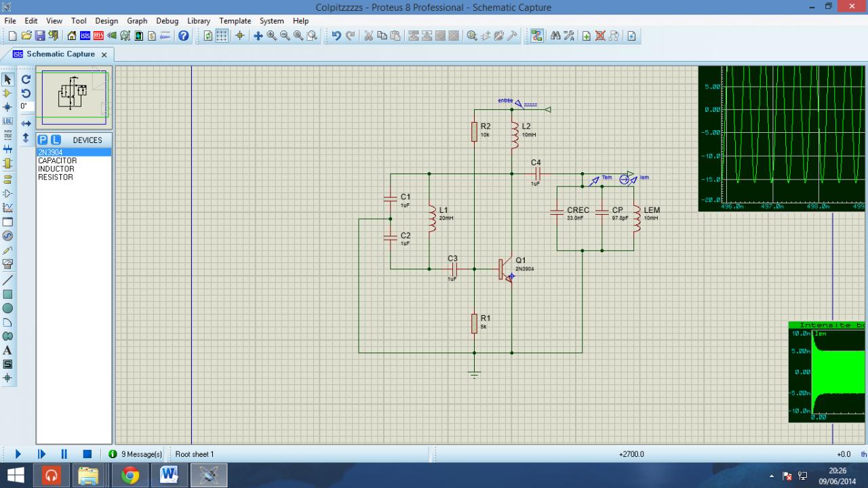Pick the 2D text tool

[x=8, y=350]
